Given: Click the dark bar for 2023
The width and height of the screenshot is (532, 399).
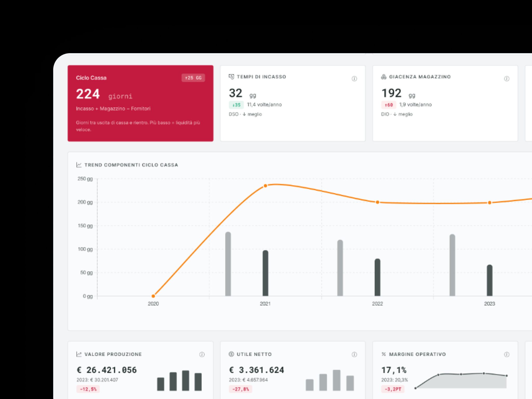Looking at the screenshot, I should tap(489, 280).
